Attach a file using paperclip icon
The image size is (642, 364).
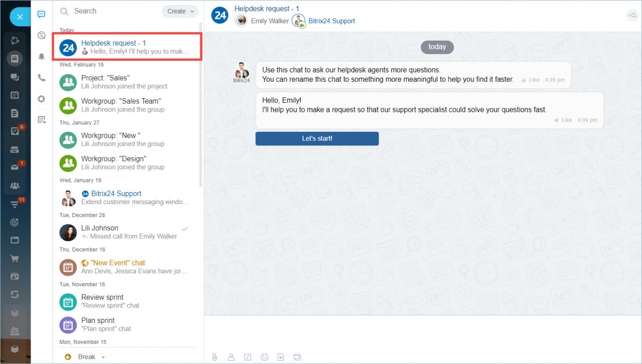pyautogui.click(x=214, y=357)
